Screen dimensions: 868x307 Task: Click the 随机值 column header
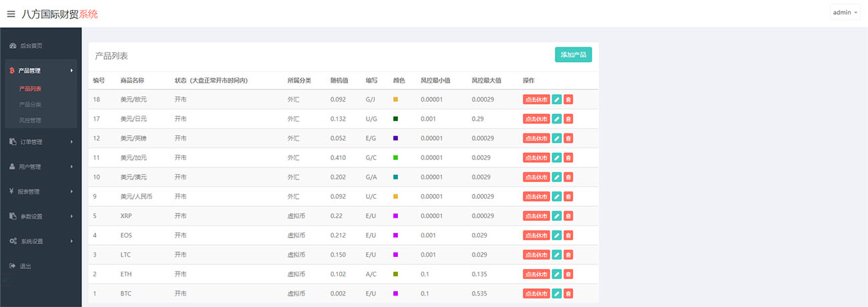click(x=339, y=80)
